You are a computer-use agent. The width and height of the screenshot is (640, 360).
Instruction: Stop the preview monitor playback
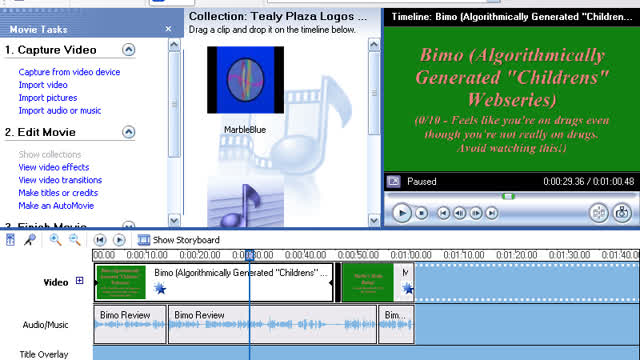pos(421,213)
